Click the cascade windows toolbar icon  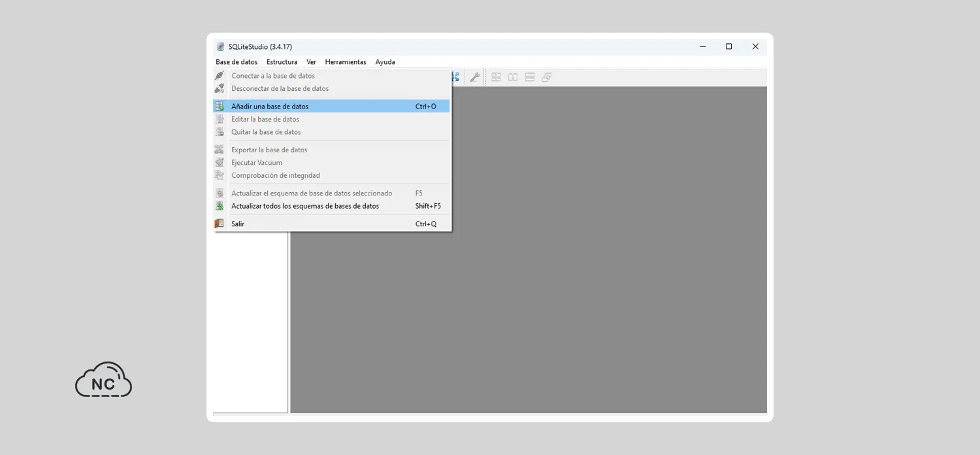547,77
